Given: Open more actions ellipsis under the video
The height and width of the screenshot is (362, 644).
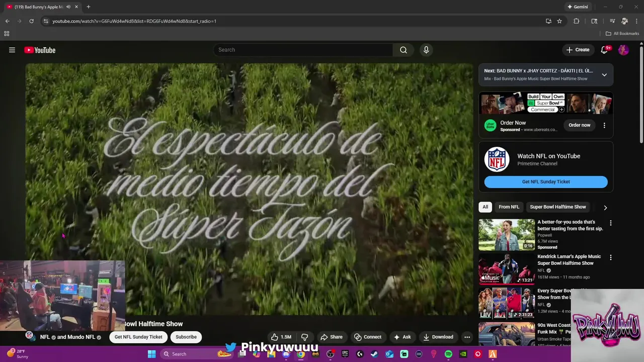Looking at the screenshot, I should (x=467, y=337).
